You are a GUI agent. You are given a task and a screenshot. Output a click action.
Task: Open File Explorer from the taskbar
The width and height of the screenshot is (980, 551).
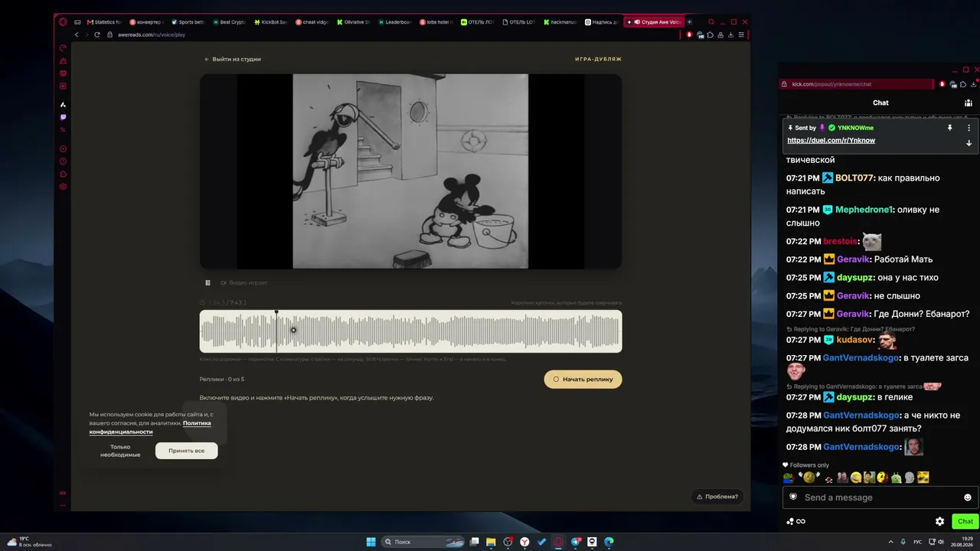coord(491,542)
